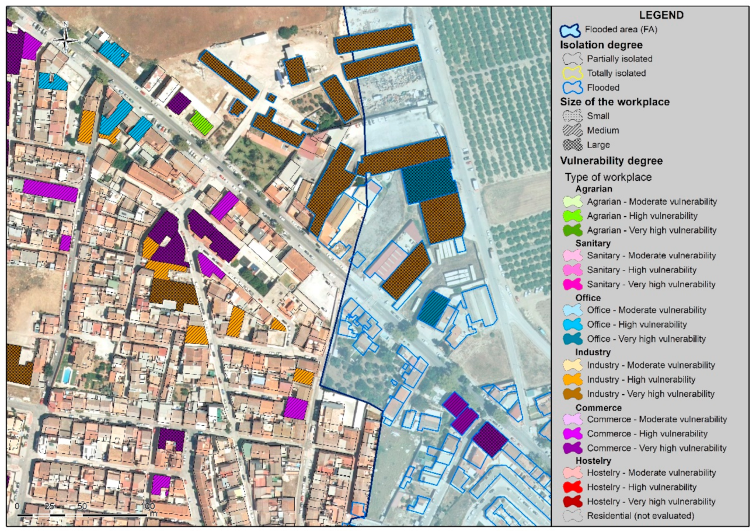Select the bright green agrarian building polygon

(201, 123)
